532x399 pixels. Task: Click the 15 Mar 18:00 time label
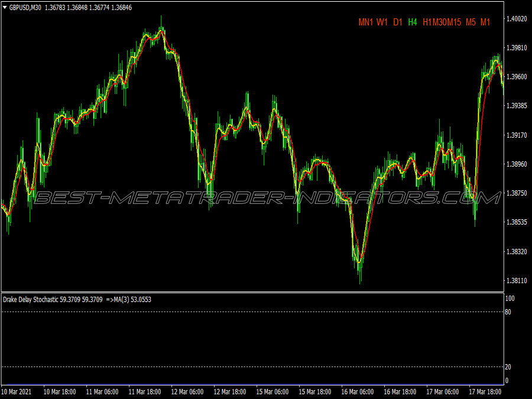click(315, 392)
